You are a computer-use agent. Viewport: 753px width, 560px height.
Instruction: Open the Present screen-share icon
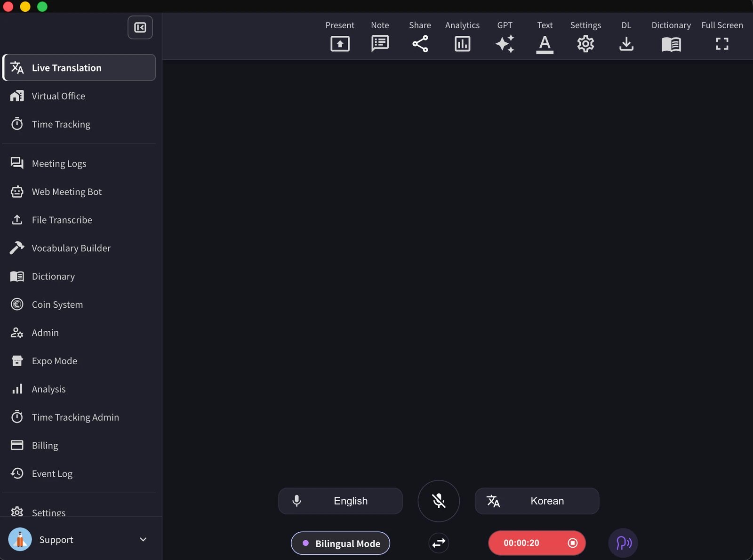(x=340, y=44)
